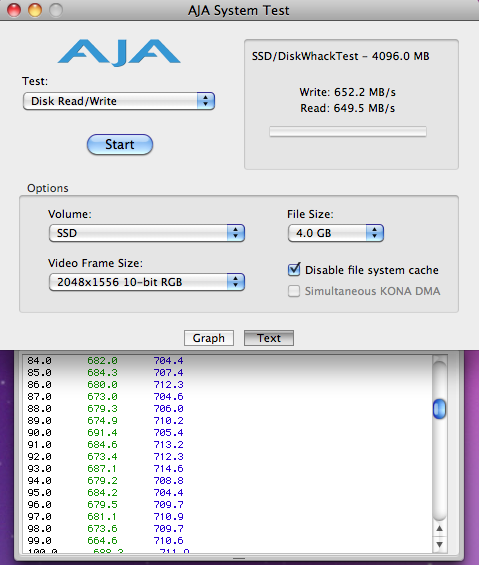Open the File Size 4.0 GB dropdown
Screen dimensions: 479x565
pos(336,233)
